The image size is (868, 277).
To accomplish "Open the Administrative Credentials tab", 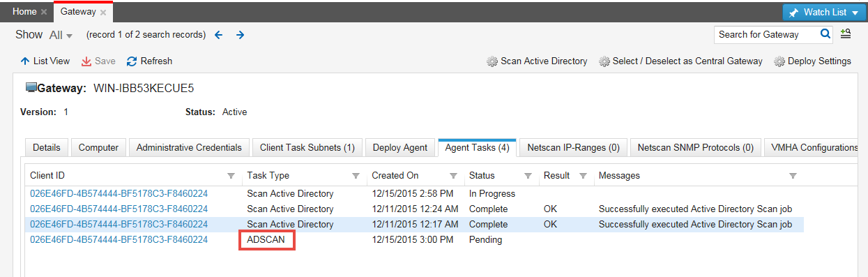I will pyautogui.click(x=189, y=148).
